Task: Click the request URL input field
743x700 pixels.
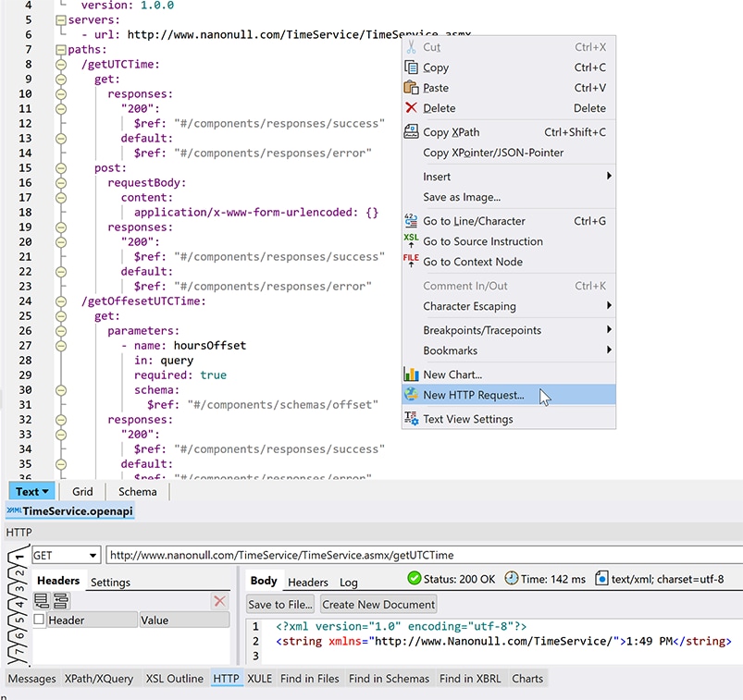Action: click(424, 555)
